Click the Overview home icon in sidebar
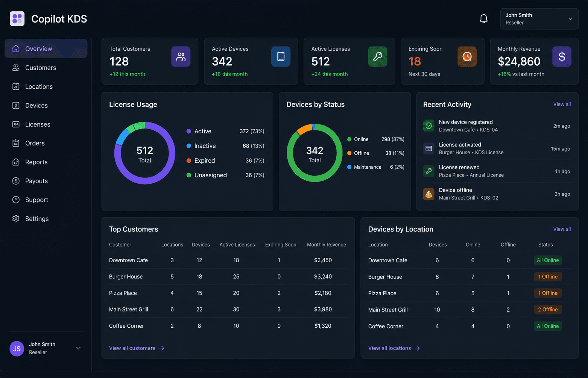 [16, 48]
